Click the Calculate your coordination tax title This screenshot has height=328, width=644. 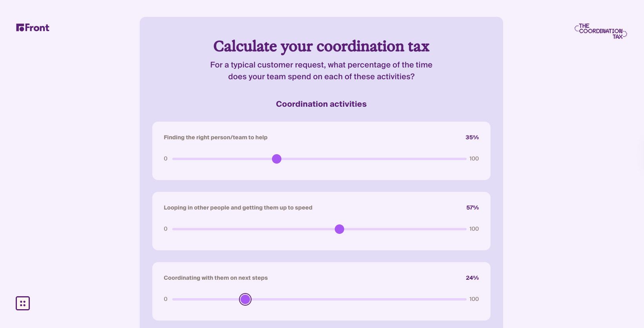click(321, 46)
